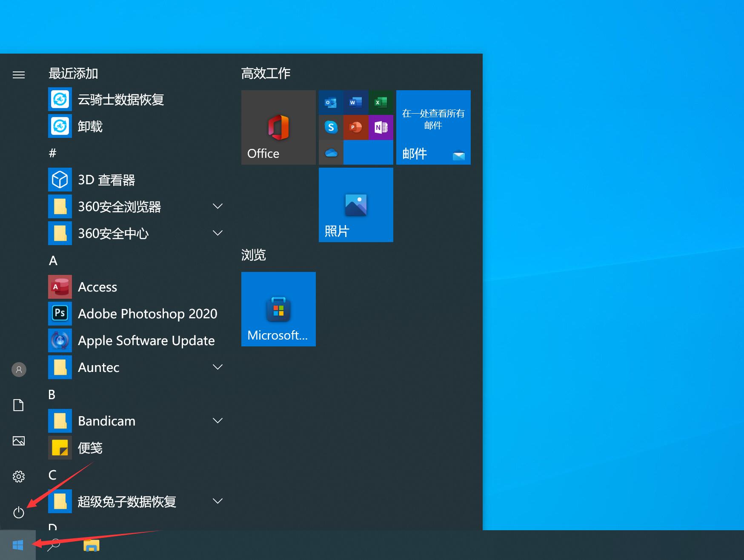Image resolution: width=744 pixels, height=560 pixels.
Task: Open Outlook from the Office tile group
Action: pos(331,103)
